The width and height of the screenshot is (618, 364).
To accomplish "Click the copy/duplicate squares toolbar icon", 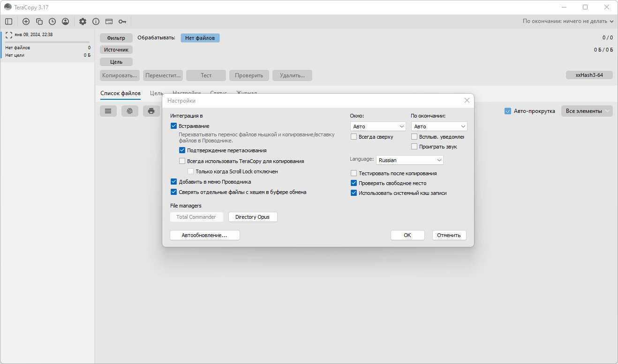I will [39, 22].
